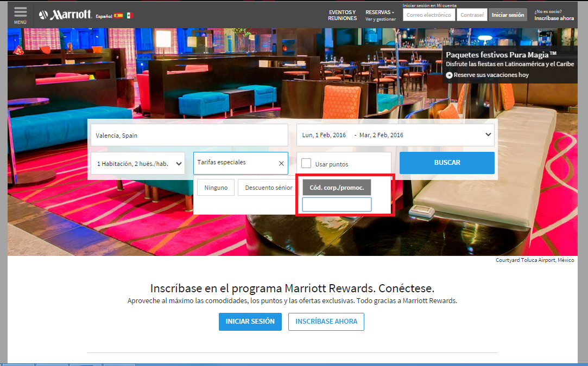Click the Marriott logo

coord(65,15)
